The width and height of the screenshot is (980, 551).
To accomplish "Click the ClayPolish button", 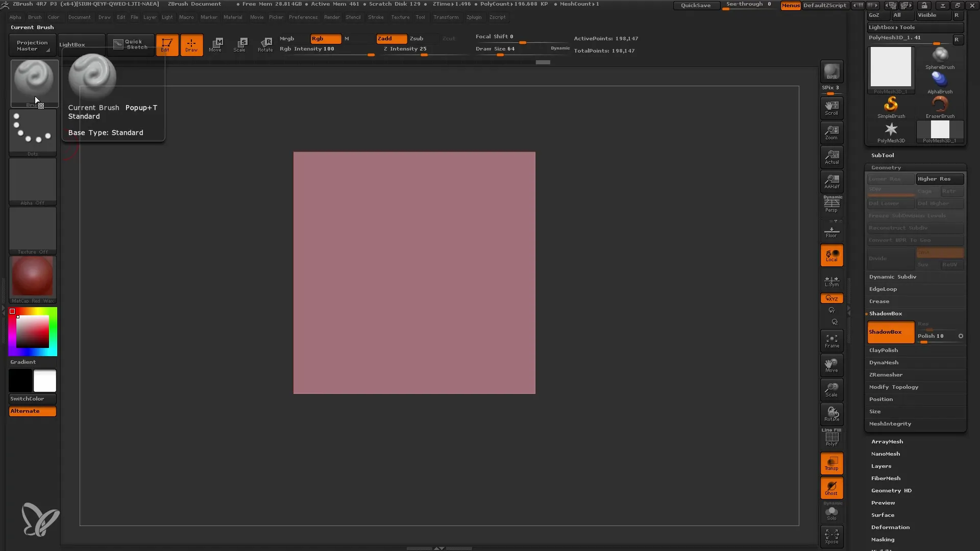I will (884, 350).
